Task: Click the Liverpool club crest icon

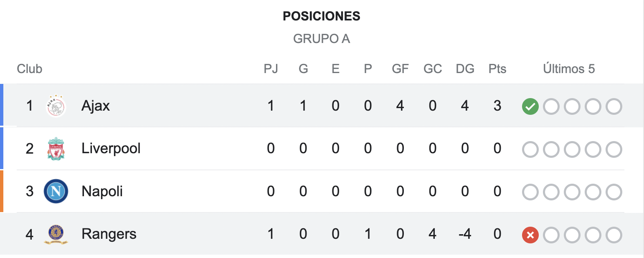Action: (56, 149)
